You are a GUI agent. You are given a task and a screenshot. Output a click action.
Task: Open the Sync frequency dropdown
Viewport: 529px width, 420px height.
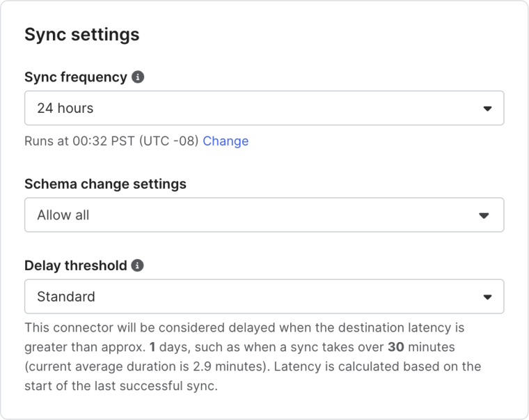pos(264,108)
